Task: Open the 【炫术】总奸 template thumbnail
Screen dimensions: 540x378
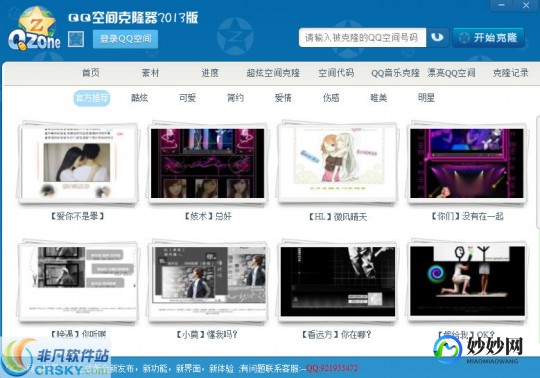Action: coord(208,163)
